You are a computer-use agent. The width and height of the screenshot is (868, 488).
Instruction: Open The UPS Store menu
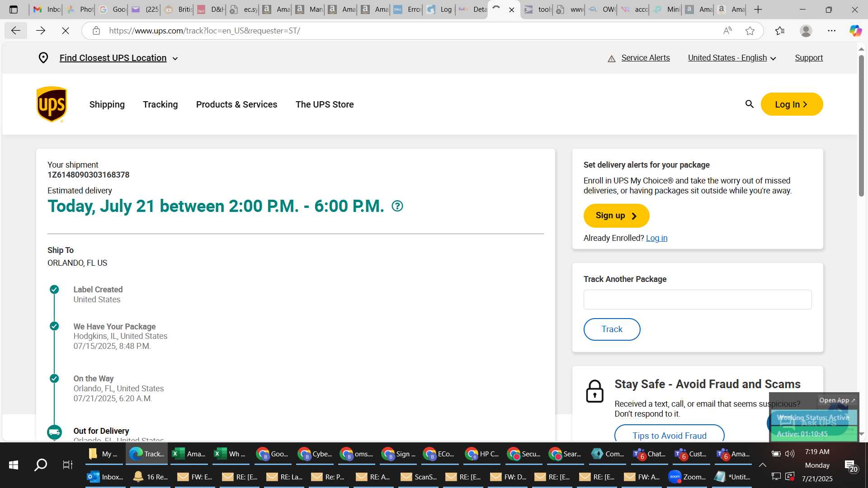(x=325, y=104)
